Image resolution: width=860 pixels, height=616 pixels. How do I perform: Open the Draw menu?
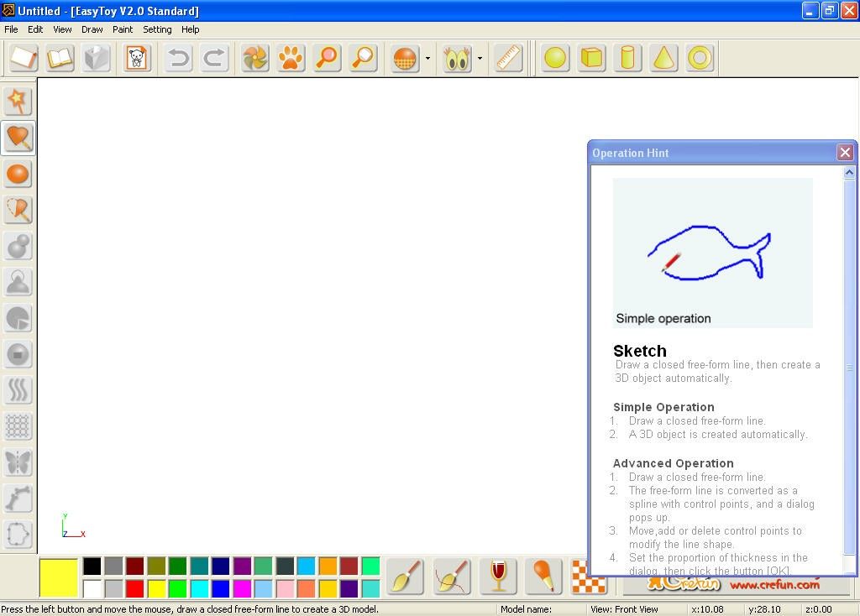click(x=92, y=29)
